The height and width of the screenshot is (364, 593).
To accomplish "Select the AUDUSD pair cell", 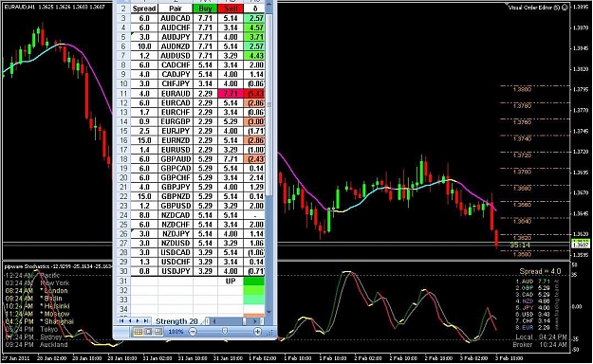I will (x=176, y=56).
